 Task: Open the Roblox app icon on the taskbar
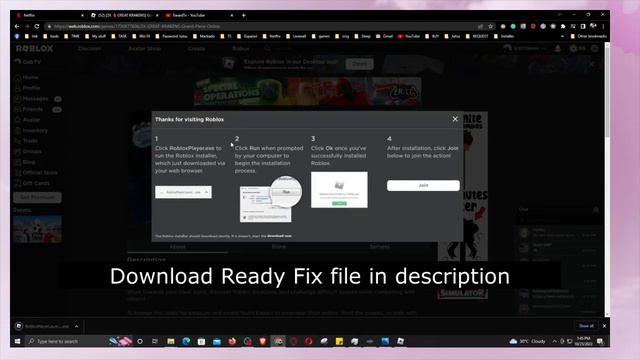coord(400,341)
